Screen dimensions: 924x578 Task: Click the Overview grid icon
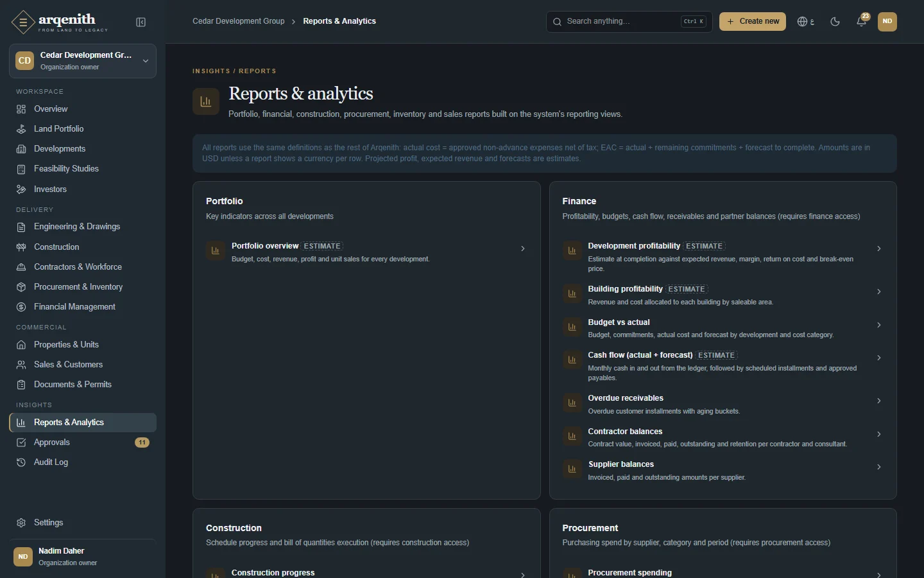tap(21, 109)
